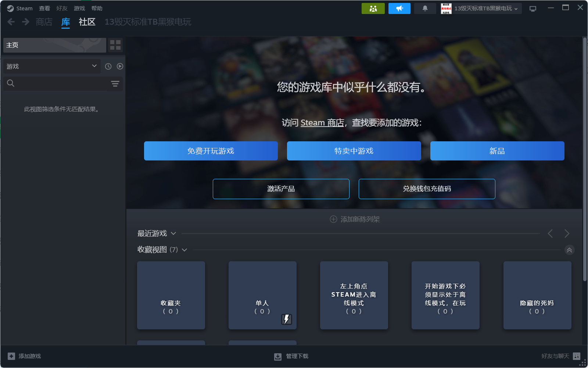Click the 免费开玩游戏 button
The image size is (588, 368).
[x=211, y=151]
